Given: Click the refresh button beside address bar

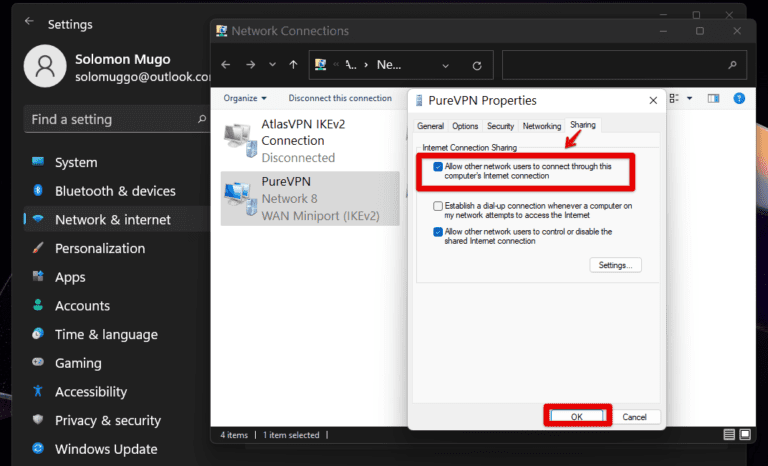Looking at the screenshot, I should (477, 66).
